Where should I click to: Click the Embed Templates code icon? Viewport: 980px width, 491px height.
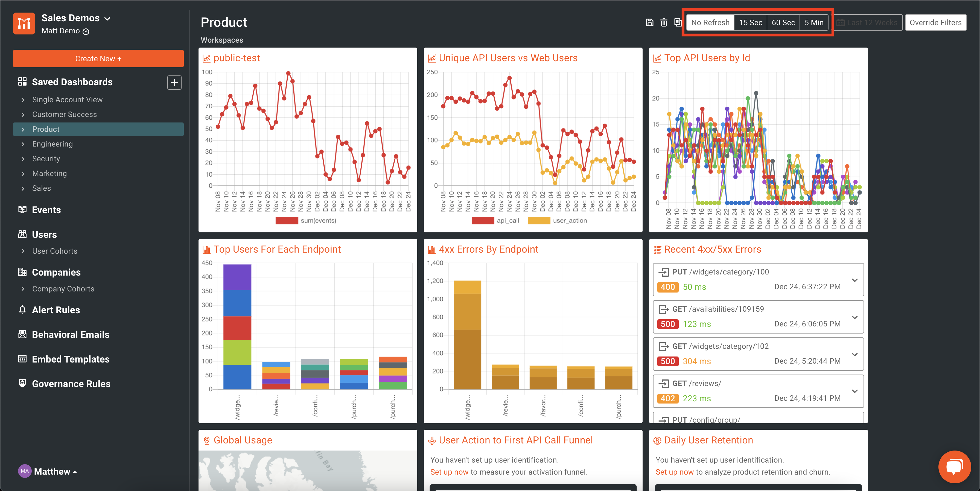coord(22,359)
